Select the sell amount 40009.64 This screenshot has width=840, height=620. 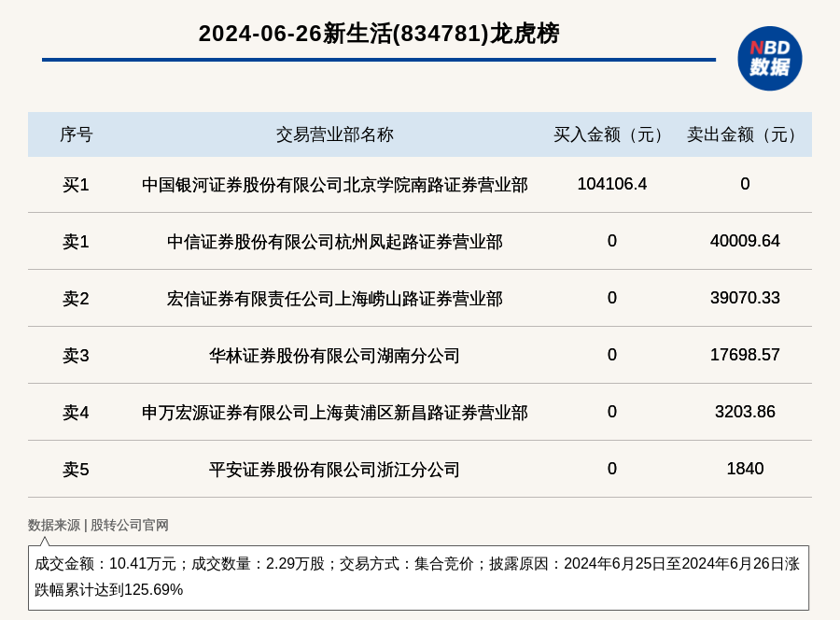(745, 241)
